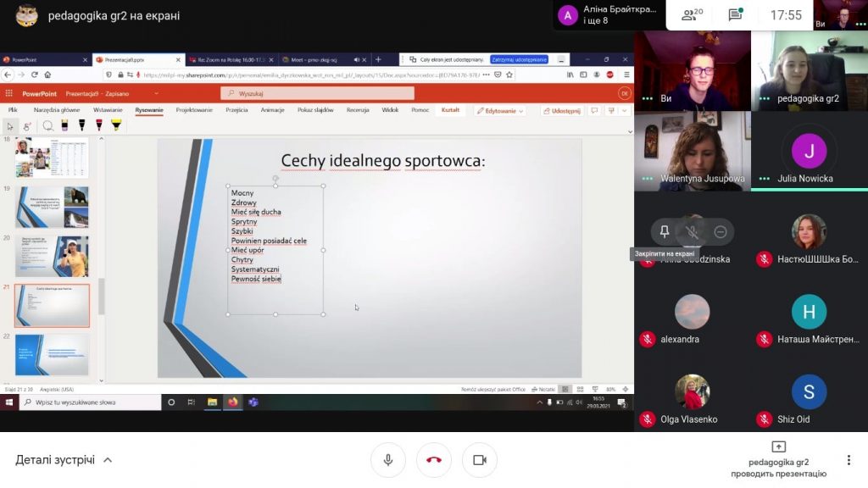Open the Animacje ribbon tab
Image resolution: width=868 pixels, height=488 pixels.
272,110
